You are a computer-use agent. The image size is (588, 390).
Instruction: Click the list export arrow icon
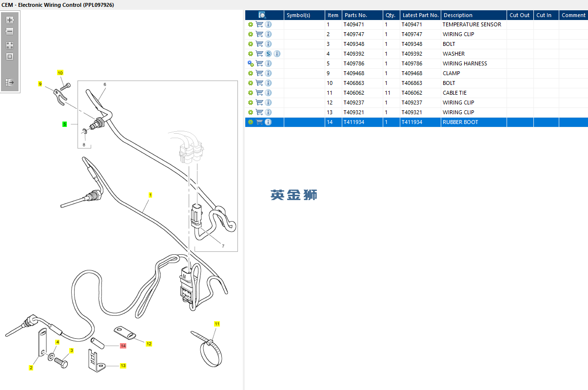pos(10,82)
